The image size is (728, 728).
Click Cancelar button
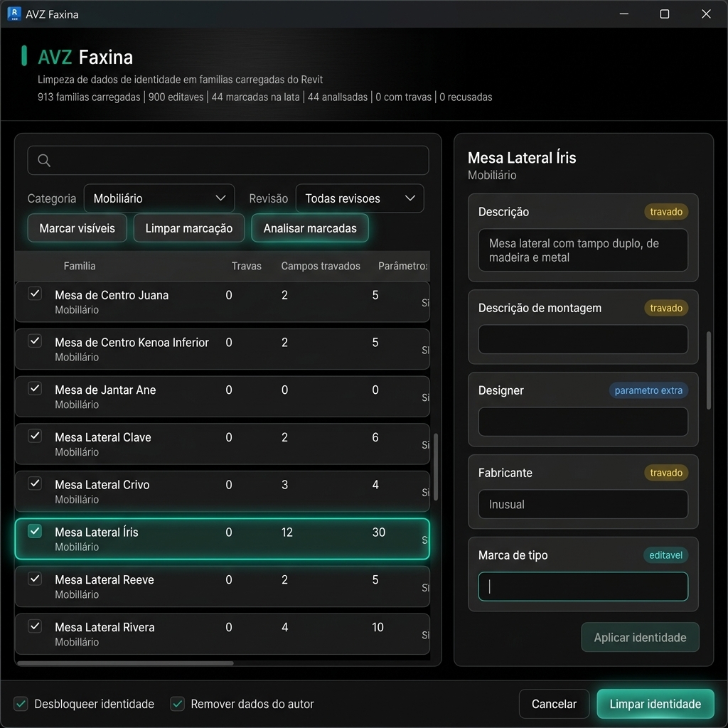pyautogui.click(x=554, y=704)
